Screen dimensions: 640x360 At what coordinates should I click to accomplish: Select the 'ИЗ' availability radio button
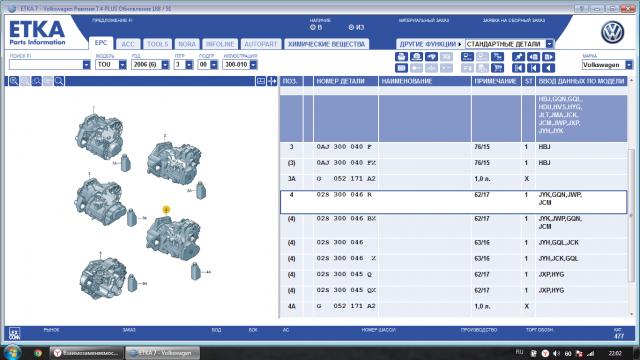pyautogui.click(x=351, y=27)
